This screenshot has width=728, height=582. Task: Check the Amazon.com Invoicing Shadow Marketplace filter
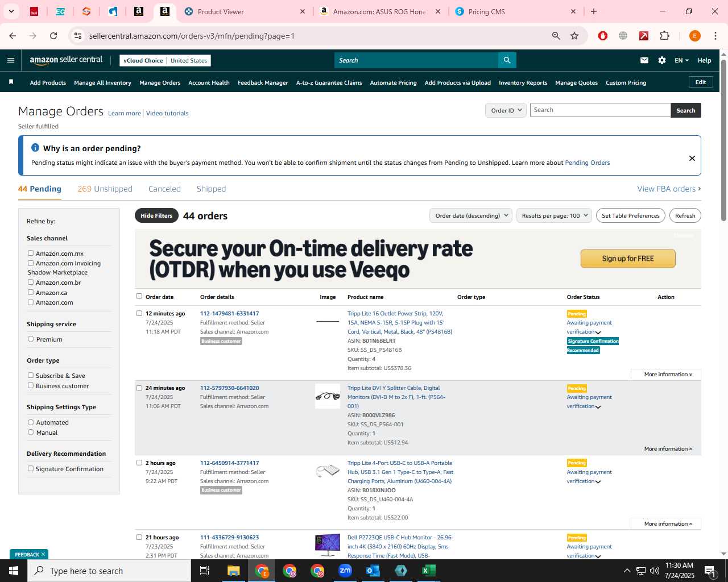point(31,263)
